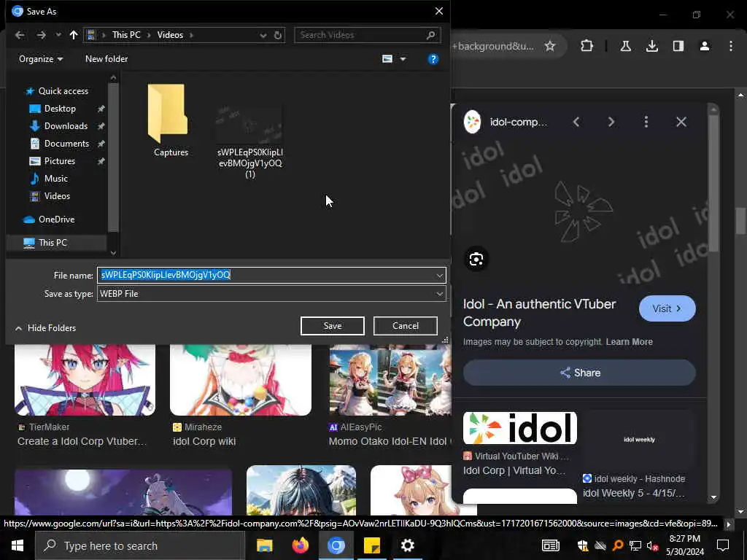747x560 pixels.
Task: Open preview panel more options menu
Action: (x=646, y=122)
